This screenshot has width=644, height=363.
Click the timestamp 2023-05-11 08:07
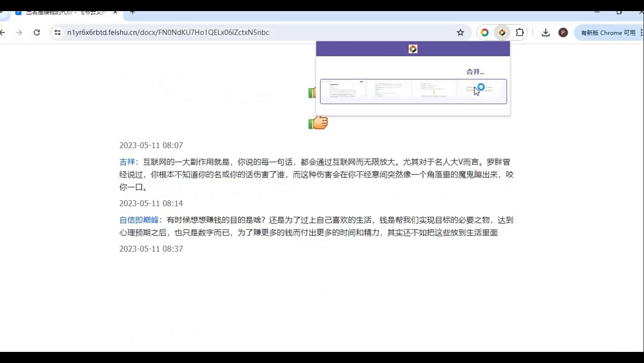click(x=151, y=145)
